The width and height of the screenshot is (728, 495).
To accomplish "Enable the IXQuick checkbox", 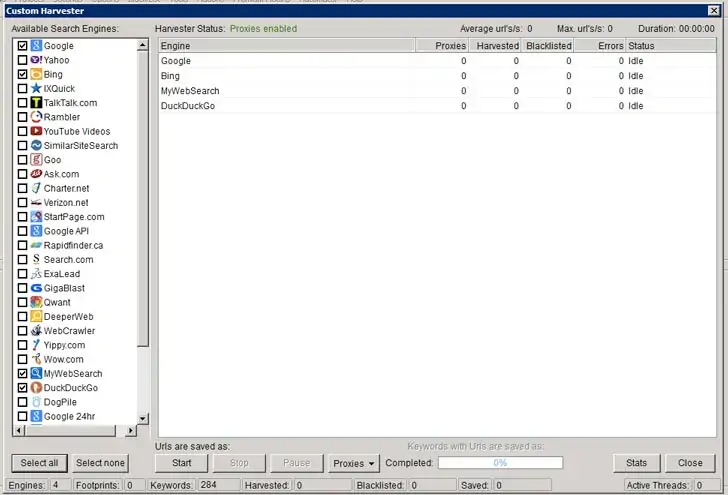I will pyautogui.click(x=22, y=88).
